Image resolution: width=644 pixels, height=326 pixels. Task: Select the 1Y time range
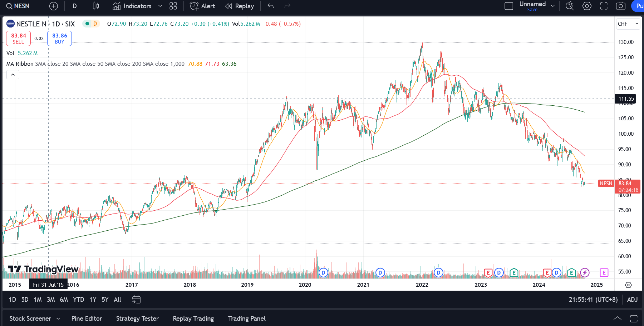(93, 300)
